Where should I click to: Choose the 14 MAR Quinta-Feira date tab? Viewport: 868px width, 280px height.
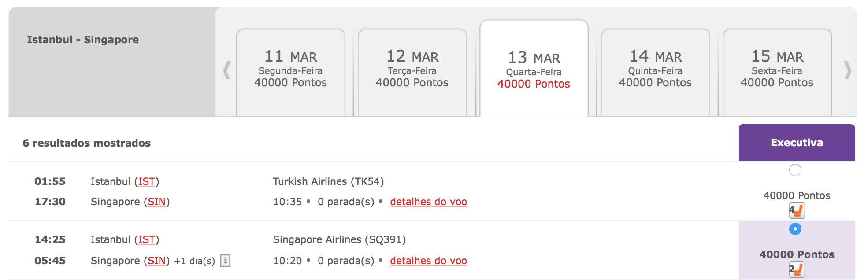click(656, 72)
